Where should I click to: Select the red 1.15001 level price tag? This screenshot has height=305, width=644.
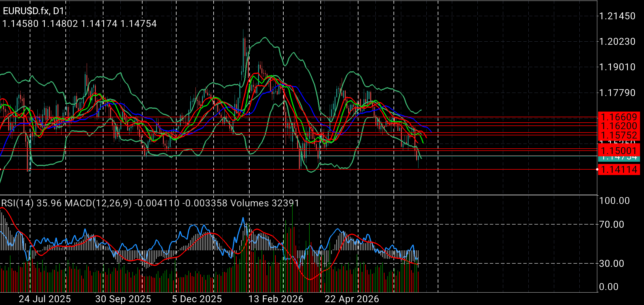[619, 150]
